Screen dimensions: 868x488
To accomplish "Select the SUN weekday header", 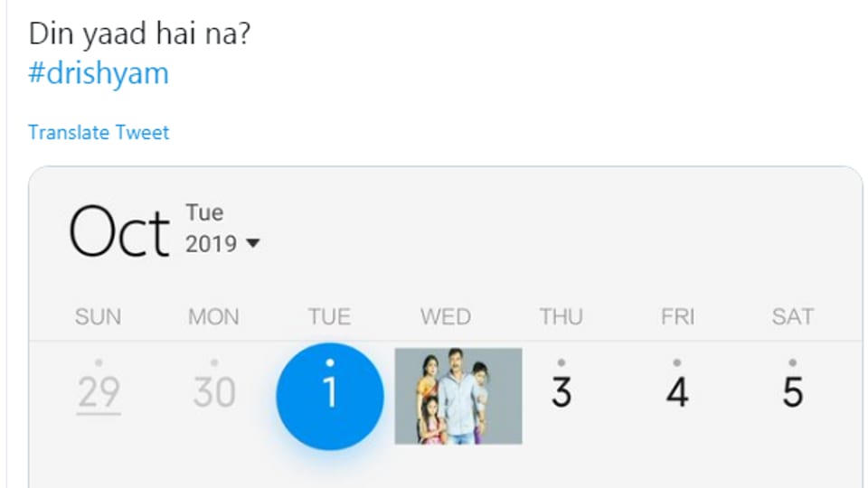I will pos(99,317).
